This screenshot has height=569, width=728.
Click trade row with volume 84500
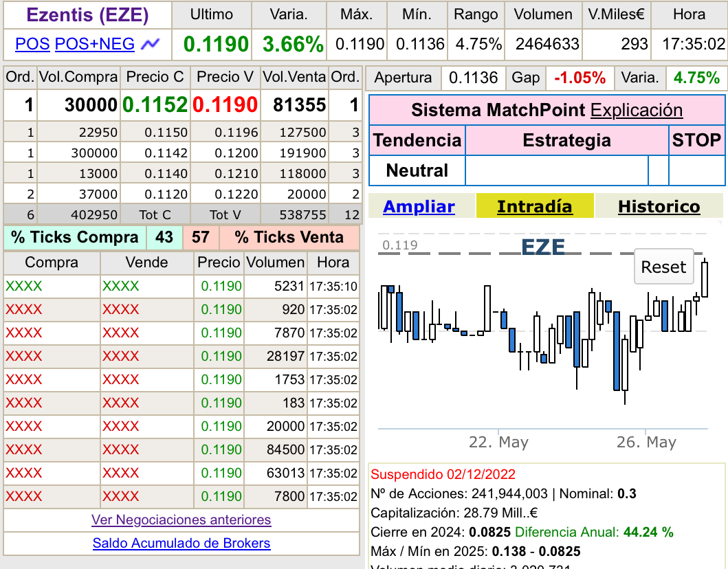[181, 449]
